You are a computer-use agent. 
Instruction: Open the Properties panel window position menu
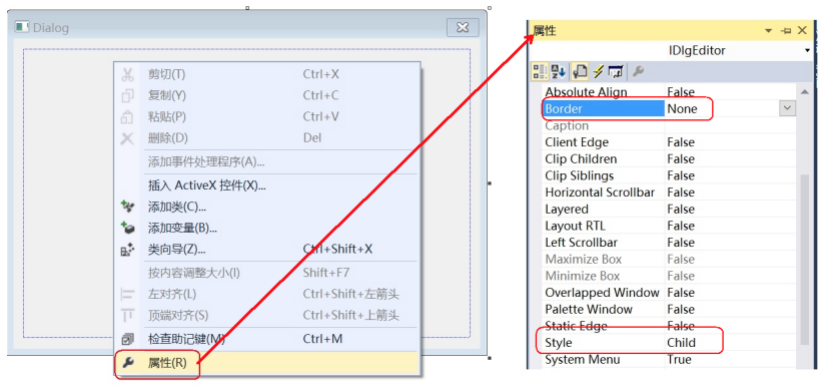tap(768, 31)
